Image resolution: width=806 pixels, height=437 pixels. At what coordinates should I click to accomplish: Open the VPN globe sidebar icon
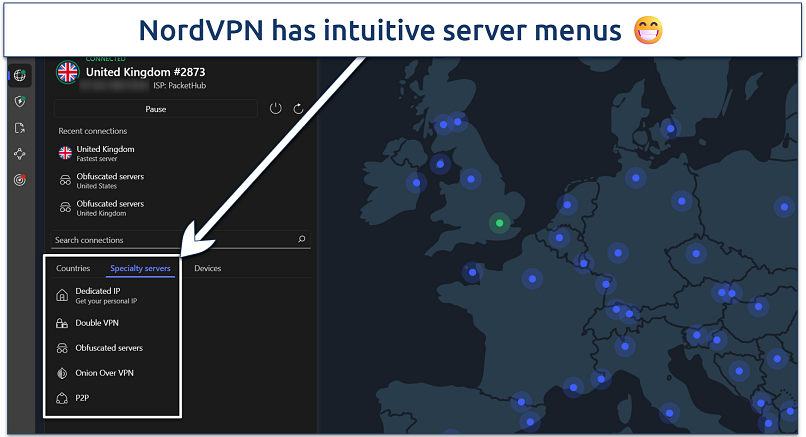coord(20,76)
